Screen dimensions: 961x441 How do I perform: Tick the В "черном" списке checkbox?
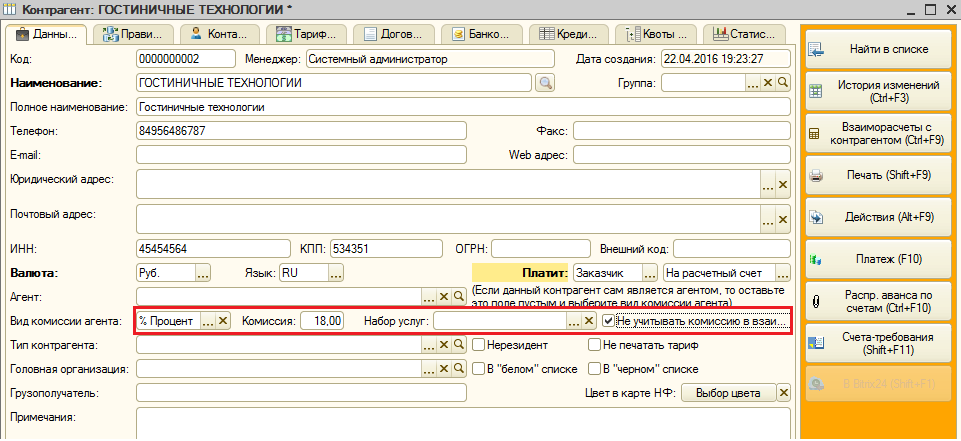click(x=594, y=369)
